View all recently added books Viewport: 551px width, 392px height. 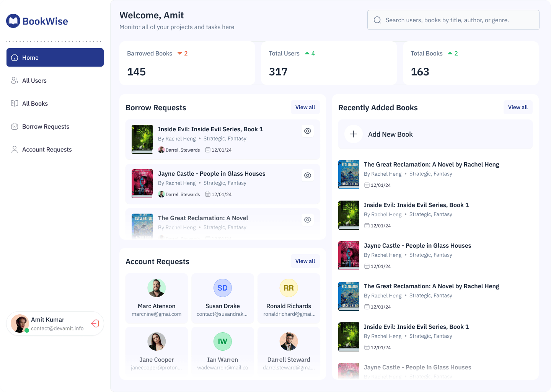pyautogui.click(x=518, y=108)
